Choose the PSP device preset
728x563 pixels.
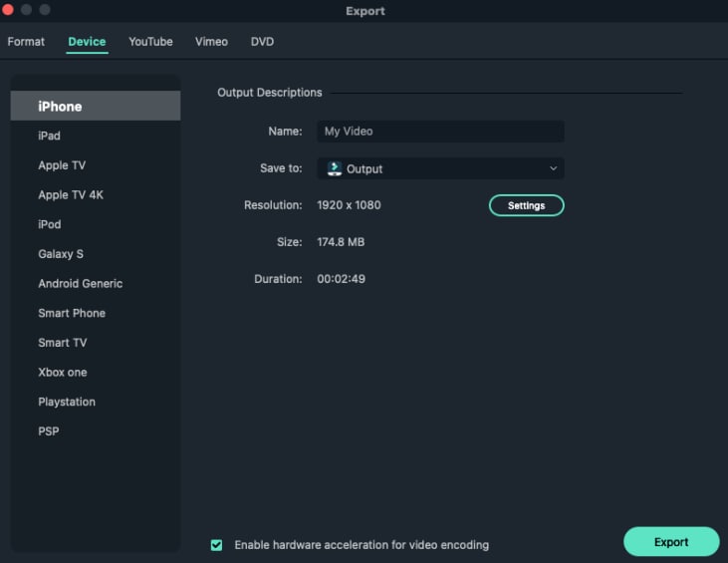click(x=49, y=431)
